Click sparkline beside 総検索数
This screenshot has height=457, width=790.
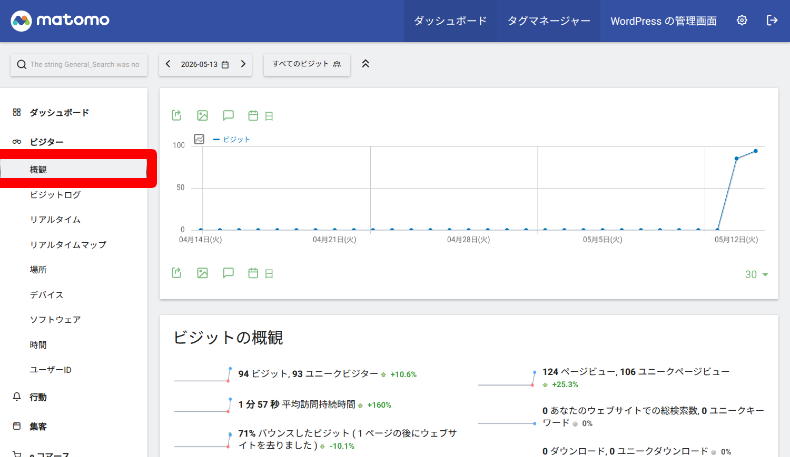(507, 423)
